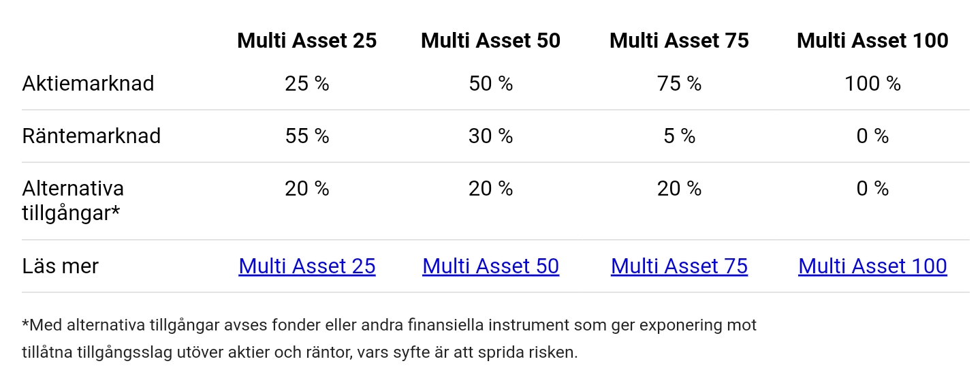Click the Alternativa tillgångar row label
Screen dimensions: 980x370
click(72, 200)
